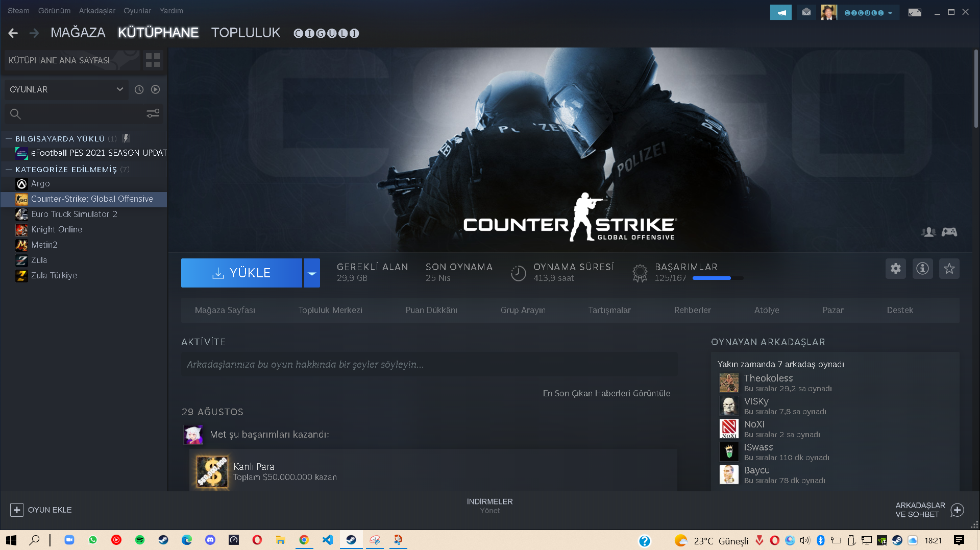Click the achievements progress bar
This screenshot has width=980, height=550.
pyautogui.click(x=718, y=278)
